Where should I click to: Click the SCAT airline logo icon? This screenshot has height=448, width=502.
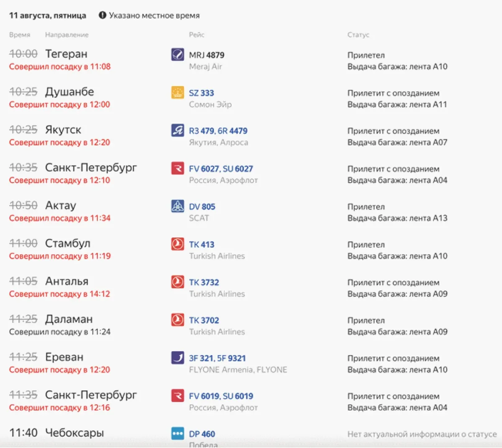[x=177, y=206]
